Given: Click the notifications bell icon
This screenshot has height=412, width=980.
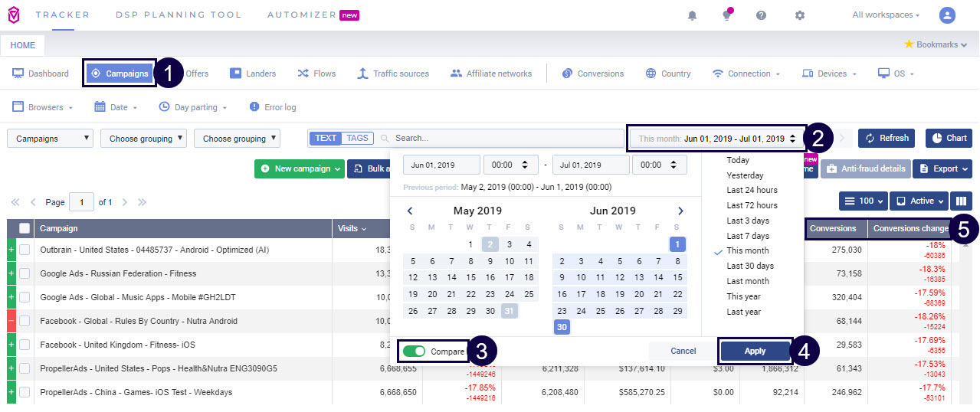Looking at the screenshot, I should [x=693, y=15].
